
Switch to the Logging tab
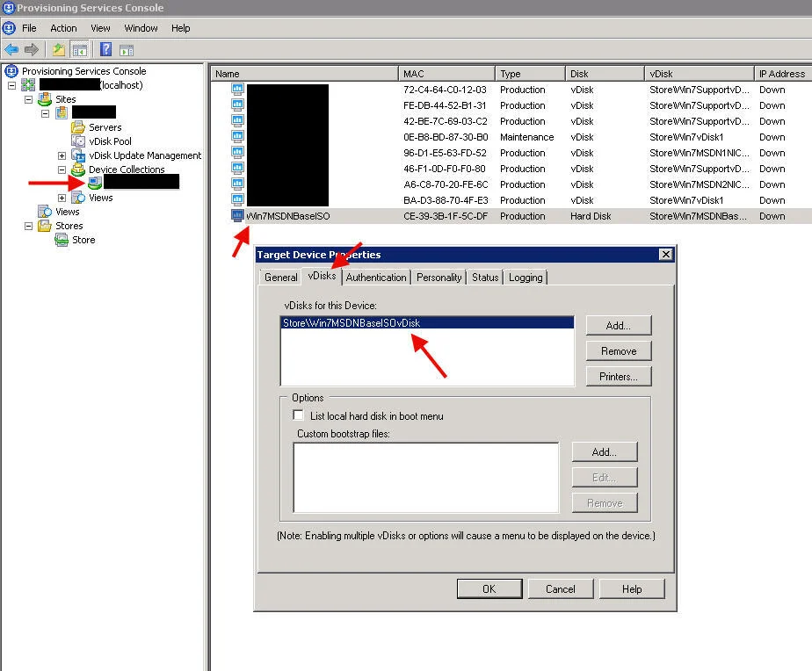coord(526,278)
